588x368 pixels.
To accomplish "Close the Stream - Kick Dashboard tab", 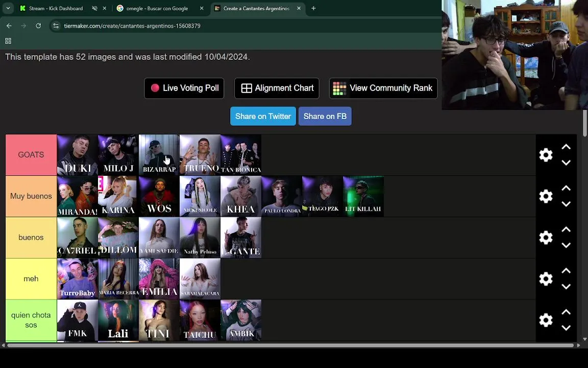I will coord(105,8).
